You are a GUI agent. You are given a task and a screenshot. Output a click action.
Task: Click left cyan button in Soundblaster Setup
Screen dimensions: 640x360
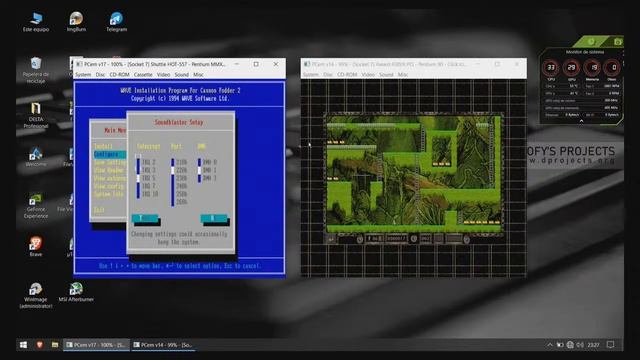pos(145,218)
